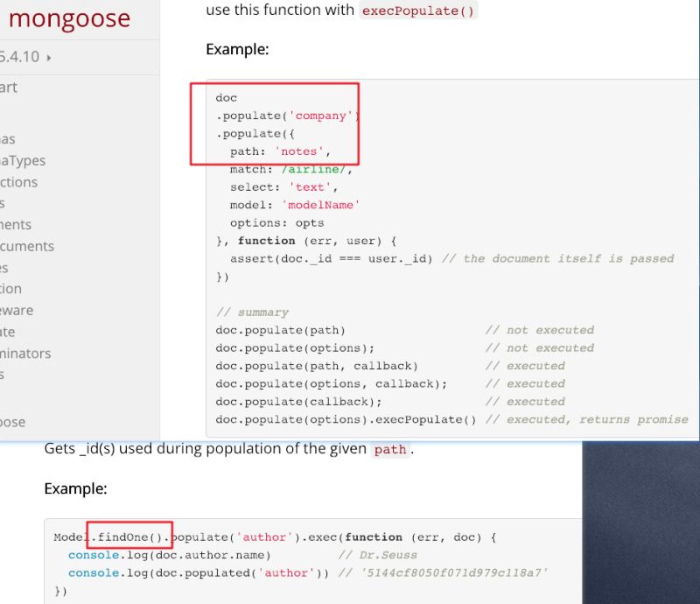Click the highlighted findOne() code snippet
Screen dimensions: 700x604
[x=131, y=537]
